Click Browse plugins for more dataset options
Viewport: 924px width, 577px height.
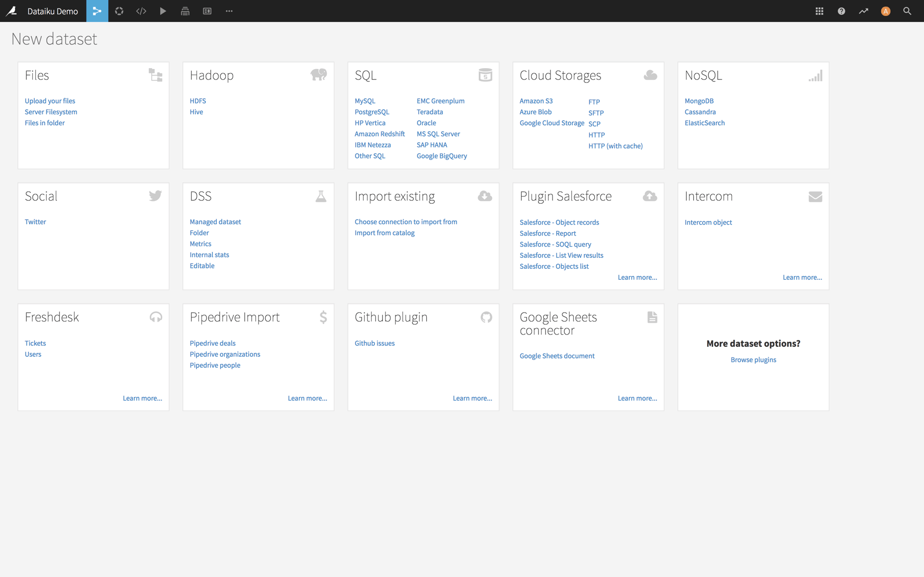(x=753, y=359)
